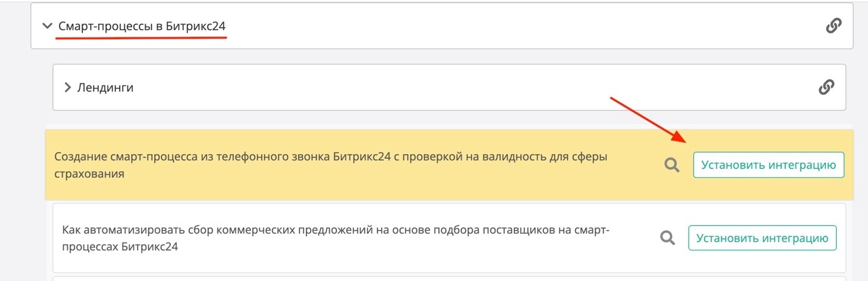Collapse the Смарт-процессы в Битрикс24 chevron
This screenshot has width=868, height=281.
tap(47, 26)
